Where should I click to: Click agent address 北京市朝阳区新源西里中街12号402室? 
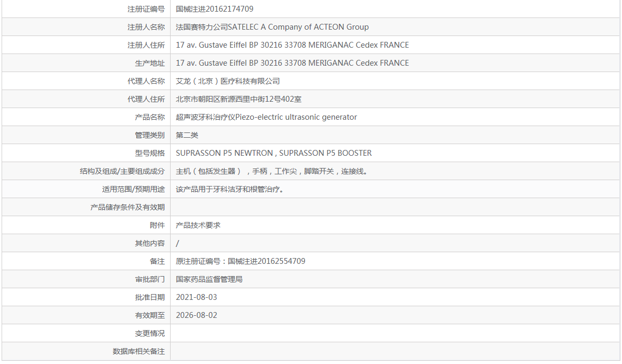click(238, 99)
